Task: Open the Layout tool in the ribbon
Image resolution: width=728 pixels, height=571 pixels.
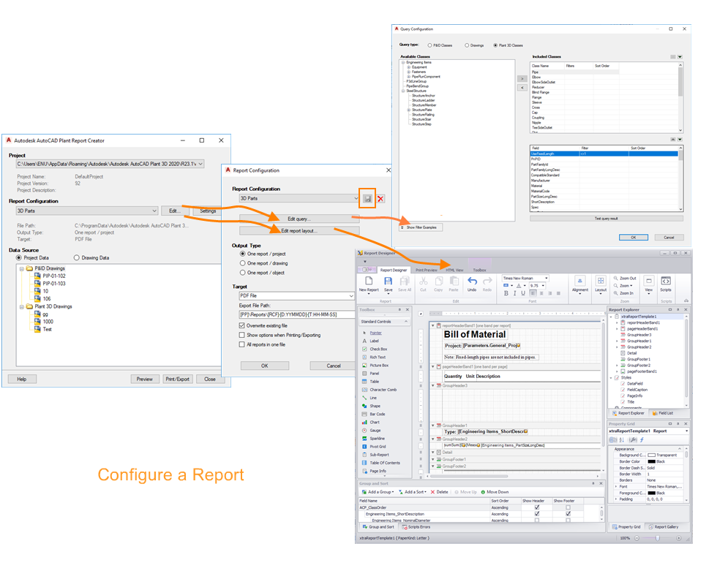Action: pyautogui.click(x=601, y=284)
